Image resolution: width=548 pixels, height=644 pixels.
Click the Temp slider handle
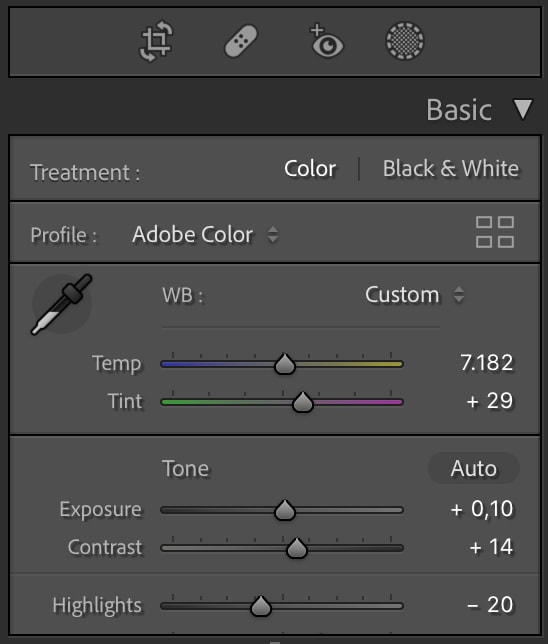pyautogui.click(x=285, y=364)
